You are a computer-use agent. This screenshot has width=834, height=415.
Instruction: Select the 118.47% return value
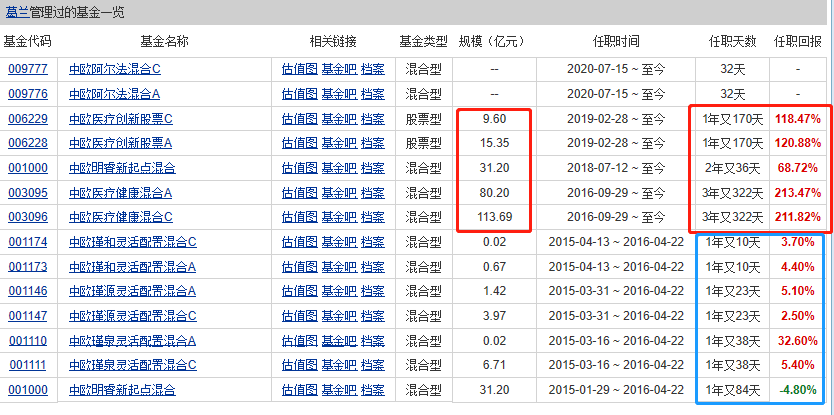pos(797,119)
